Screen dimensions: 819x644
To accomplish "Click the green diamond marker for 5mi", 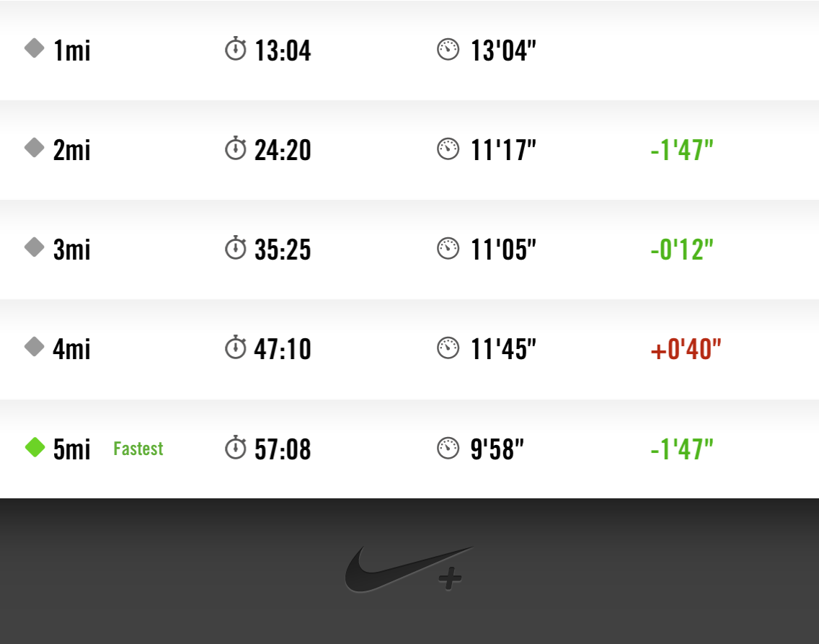I will click(x=35, y=447).
